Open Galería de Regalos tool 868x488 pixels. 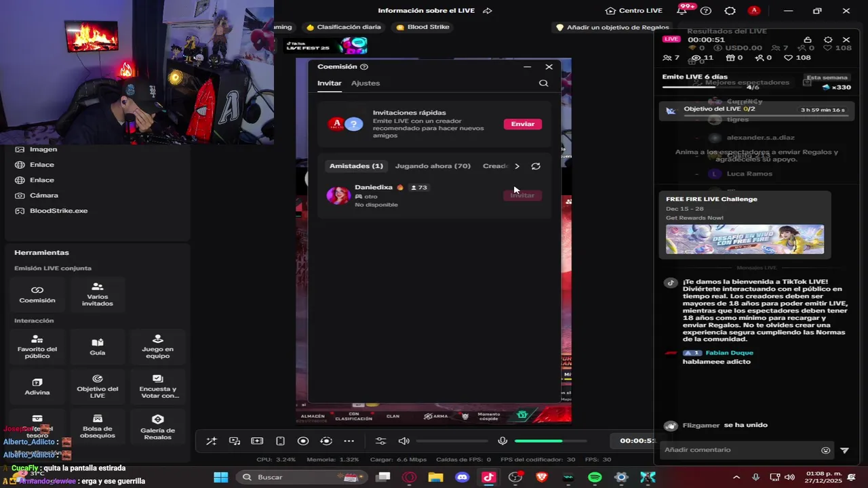(x=157, y=427)
